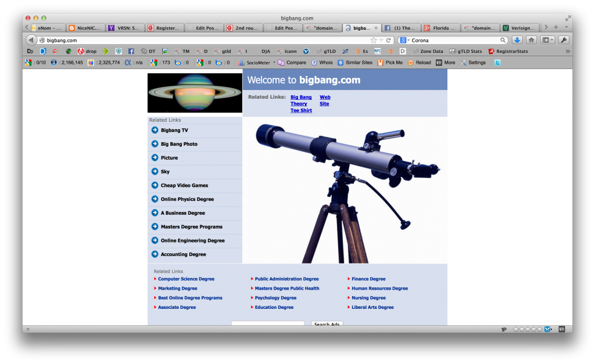Open the Google search engine dropdown

[x=404, y=40]
